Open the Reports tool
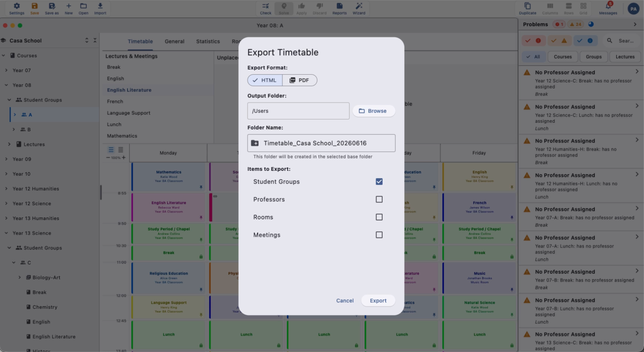 point(339,9)
